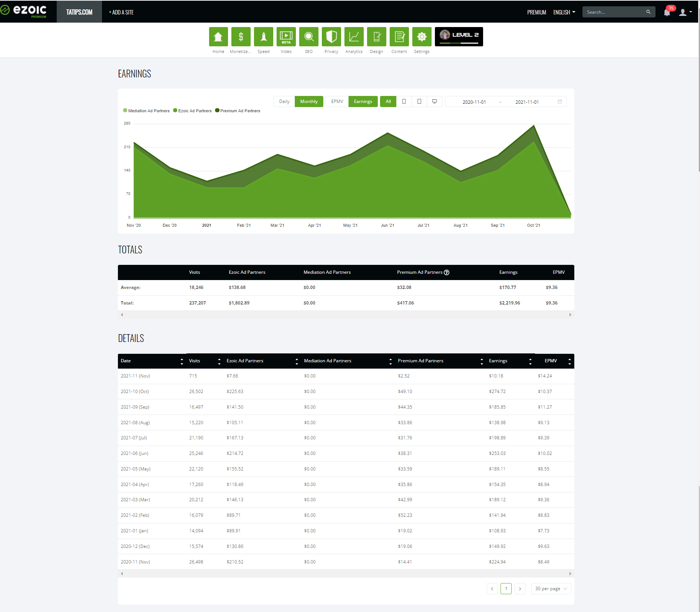Open the Video beta icon
Image resolution: width=700 pixels, height=612 pixels.
(286, 37)
